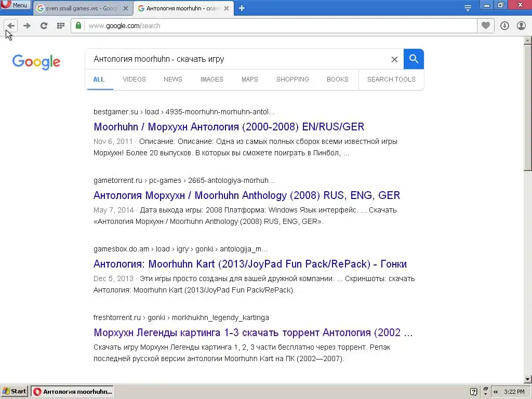This screenshot has width=532, height=399.
Task: Click the address bar URL field
Action: click(280, 26)
